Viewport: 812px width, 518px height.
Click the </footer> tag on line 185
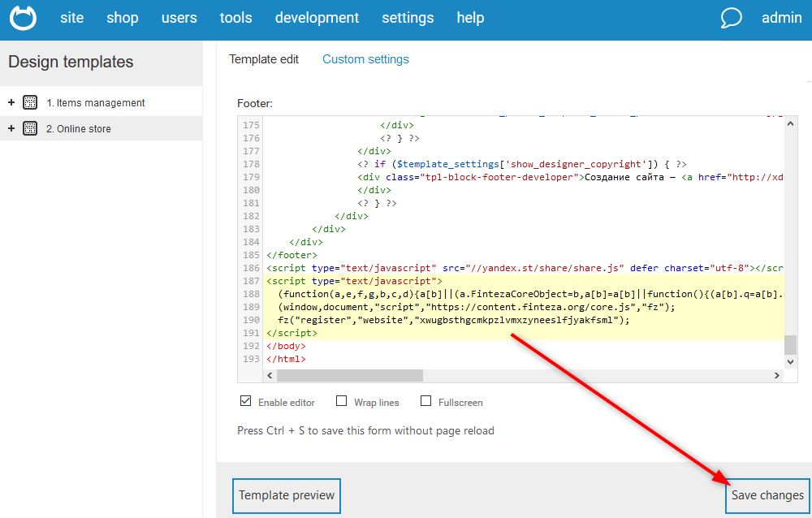point(292,256)
